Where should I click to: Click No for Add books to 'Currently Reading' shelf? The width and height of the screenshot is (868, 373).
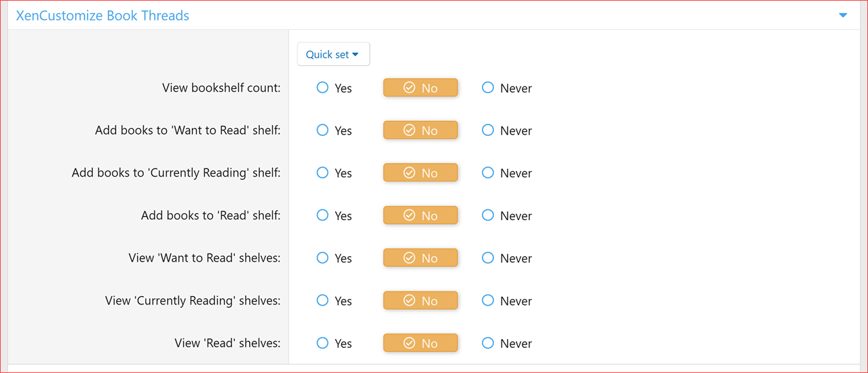coord(420,173)
